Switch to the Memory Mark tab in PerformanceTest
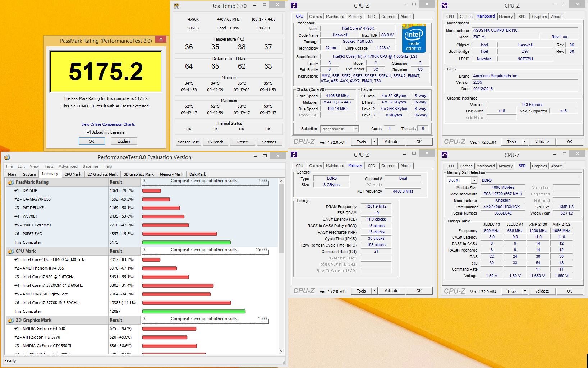588x368 pixels. (x=171, y=174)
